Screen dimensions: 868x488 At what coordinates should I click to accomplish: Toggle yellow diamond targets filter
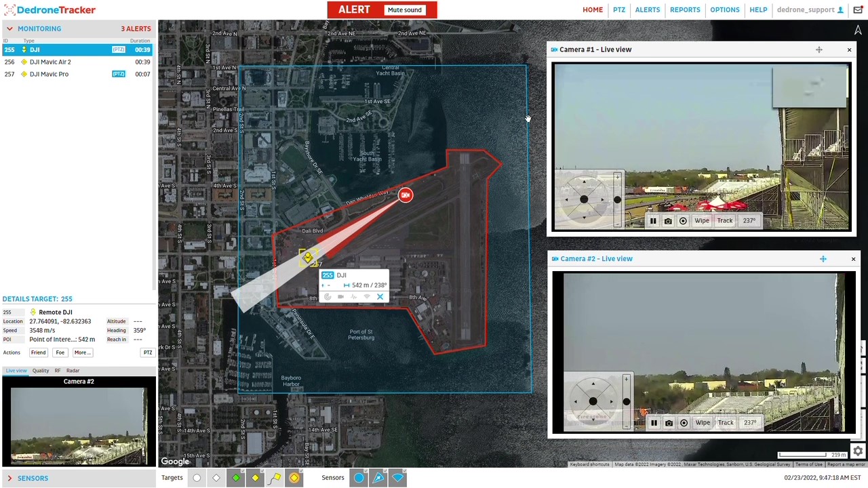(256, 478)
